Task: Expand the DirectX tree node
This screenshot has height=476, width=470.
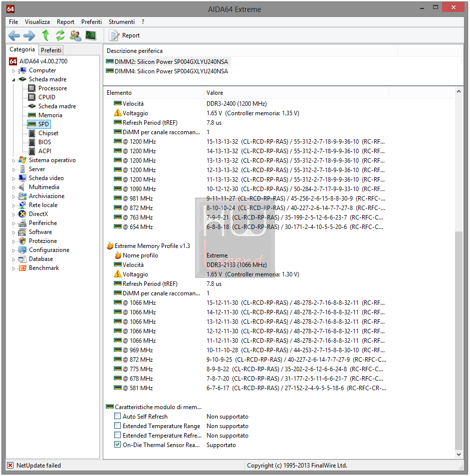Action: tap(13, 215)
